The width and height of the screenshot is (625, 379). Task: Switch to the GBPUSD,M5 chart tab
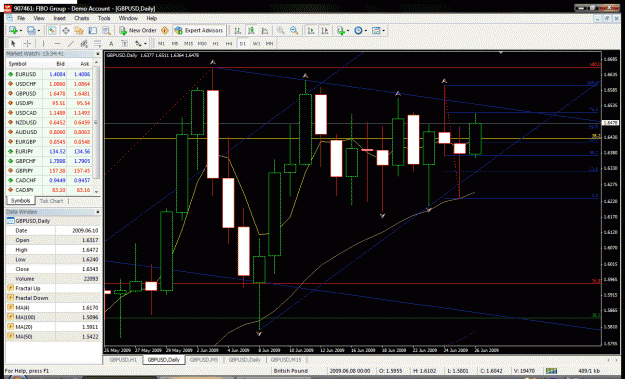click(204, 359)
